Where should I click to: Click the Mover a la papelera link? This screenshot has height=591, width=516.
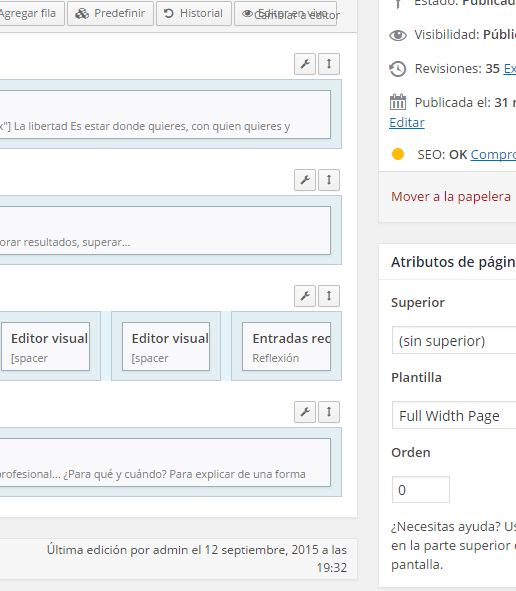coord(451,196)
